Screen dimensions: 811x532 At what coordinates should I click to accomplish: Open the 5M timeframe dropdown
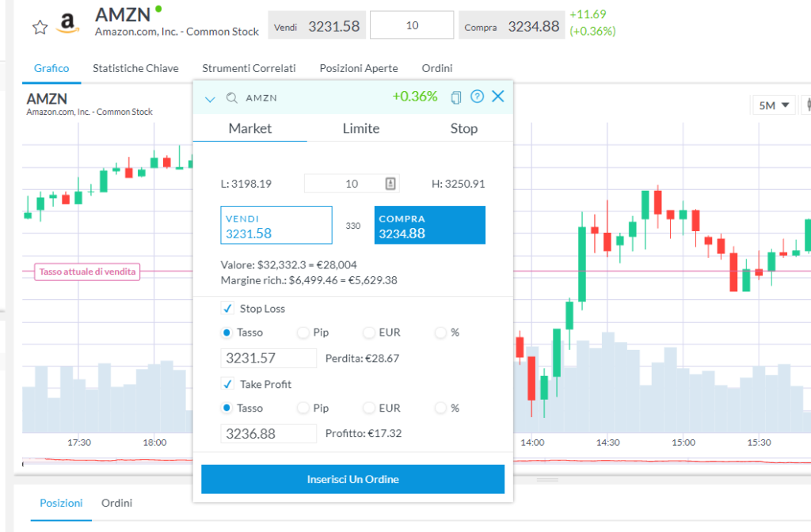tap(774, 105)
